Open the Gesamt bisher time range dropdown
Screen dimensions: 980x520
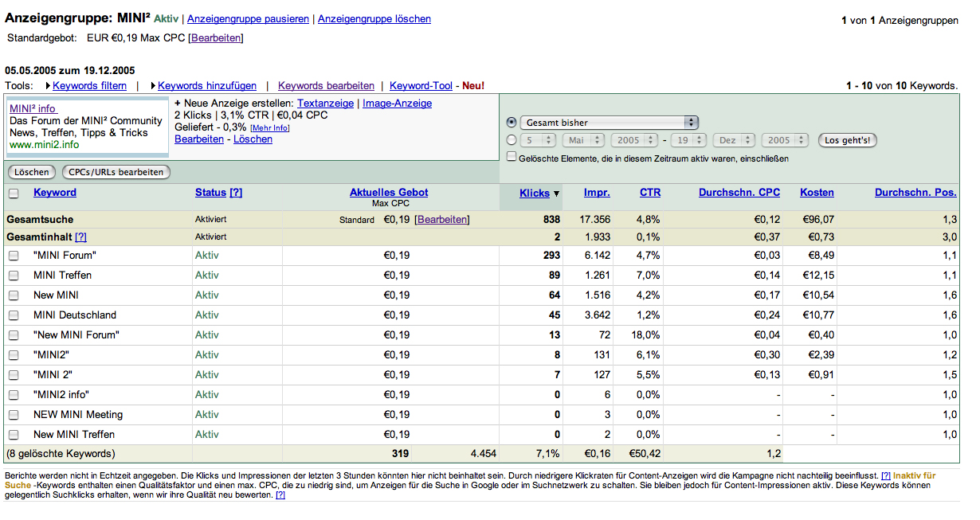click(610, 123)
